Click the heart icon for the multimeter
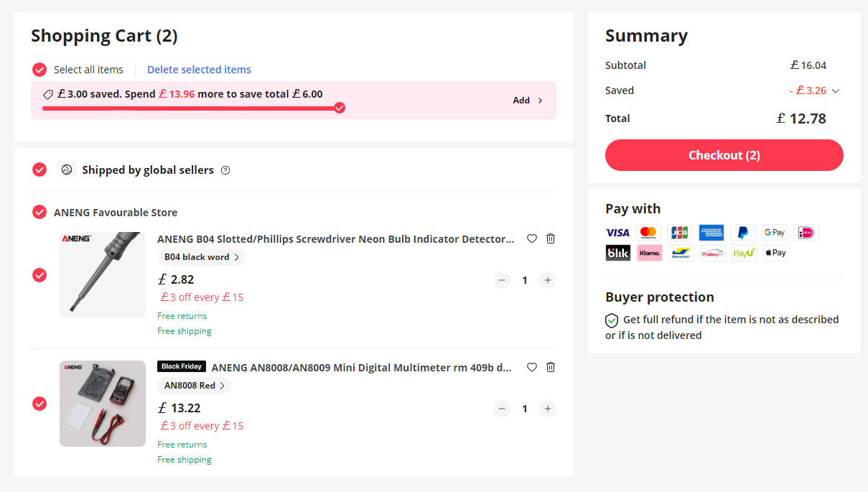 click(x=532, y=367)
